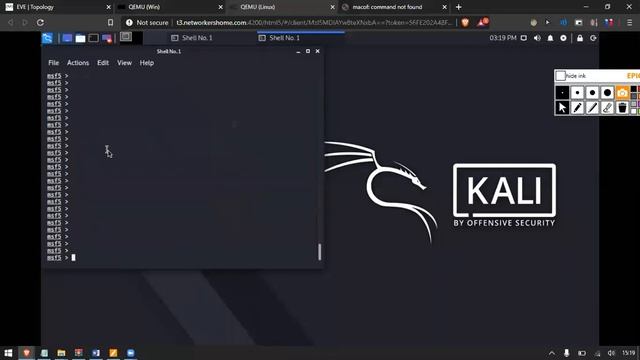
Task: Pick the dark gray color swatch in Epic Pen
Action: 633,96
